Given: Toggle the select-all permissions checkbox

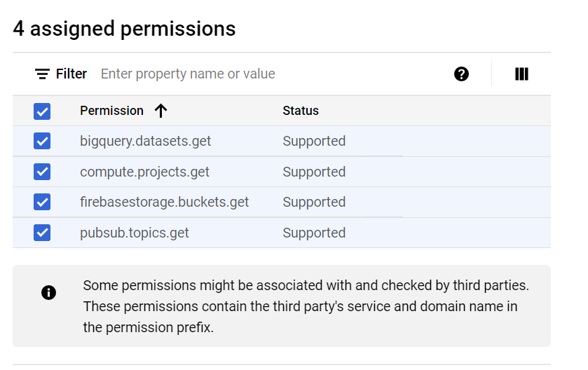Looking at the screenshot, I should point(42,111).
